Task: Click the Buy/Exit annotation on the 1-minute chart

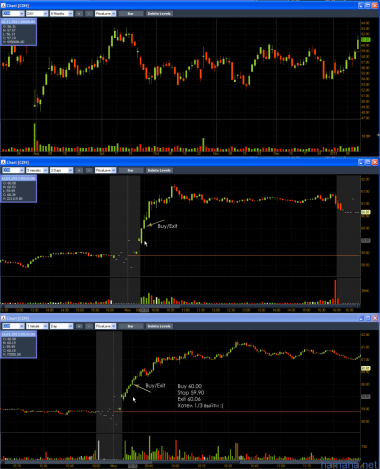Action: pyautogui.click(x=155, y=386)
